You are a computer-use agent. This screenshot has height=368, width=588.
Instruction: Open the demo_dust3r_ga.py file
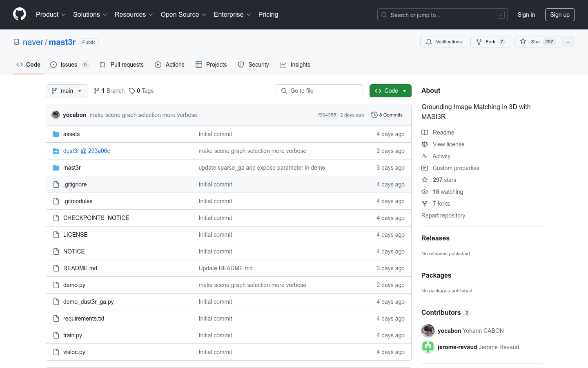89,302
